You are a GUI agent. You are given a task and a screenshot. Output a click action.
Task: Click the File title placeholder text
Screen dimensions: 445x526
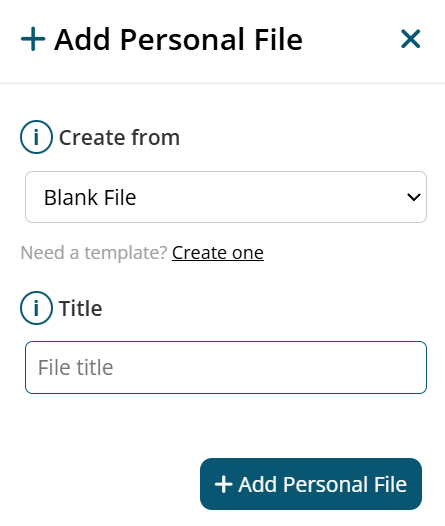[75, 367]
